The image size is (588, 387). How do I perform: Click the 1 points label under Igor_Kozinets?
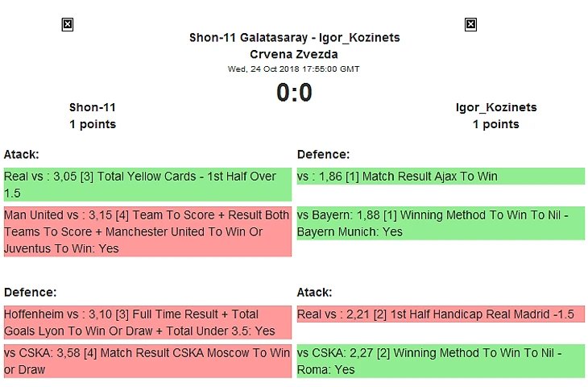[x=496, y=124]
